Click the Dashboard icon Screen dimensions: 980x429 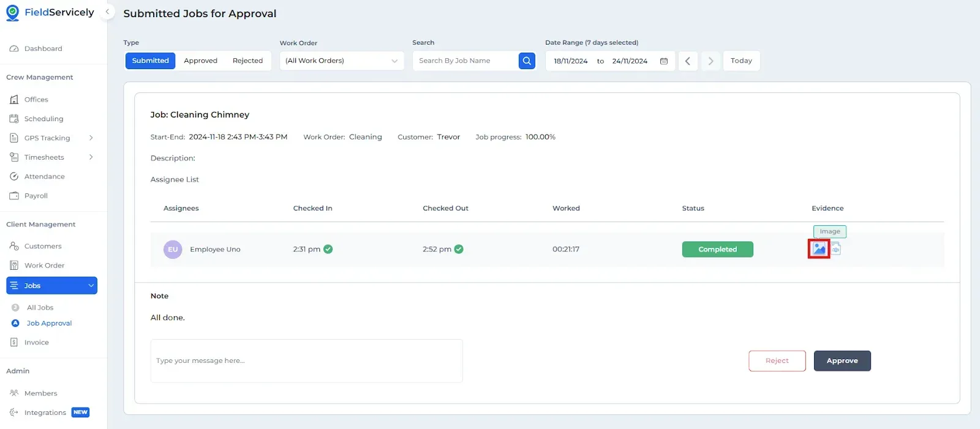14,48
